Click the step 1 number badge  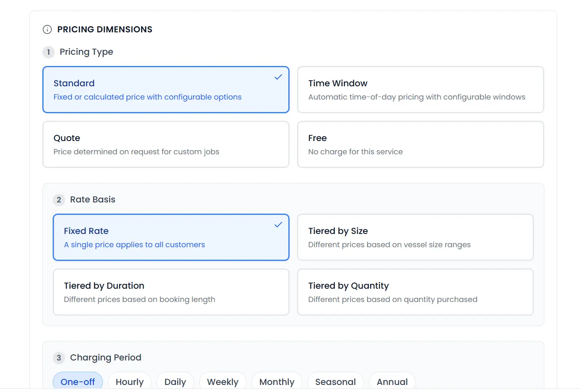[49, 52]
